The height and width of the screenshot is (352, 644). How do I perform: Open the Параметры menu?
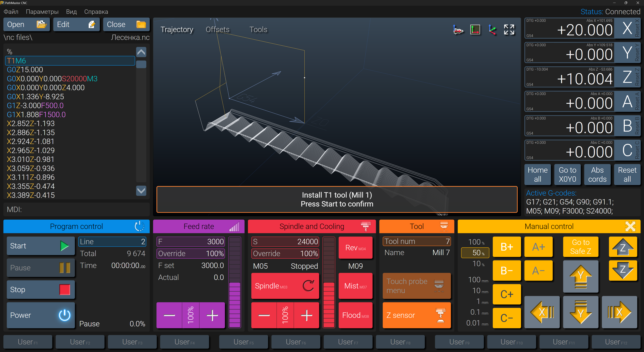[x=42, y=12]
